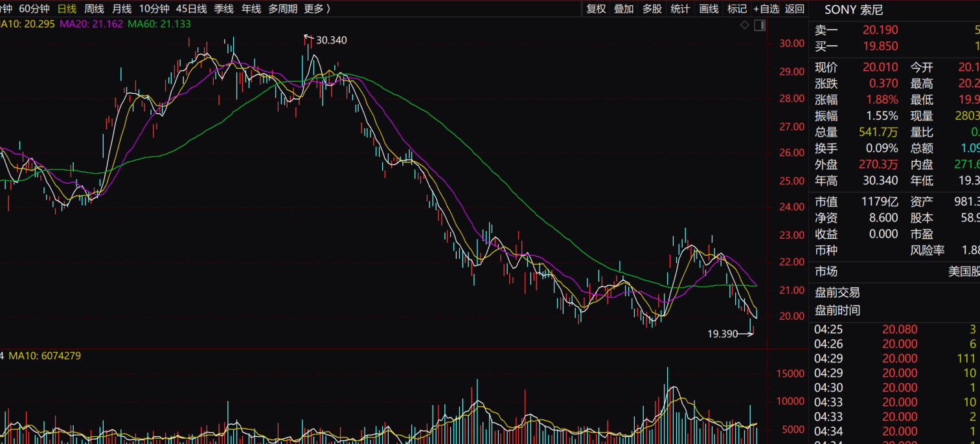Open the 复权 adjustment option
The height and width of the screenshot is (444, 980).
[x=596, y=8]
